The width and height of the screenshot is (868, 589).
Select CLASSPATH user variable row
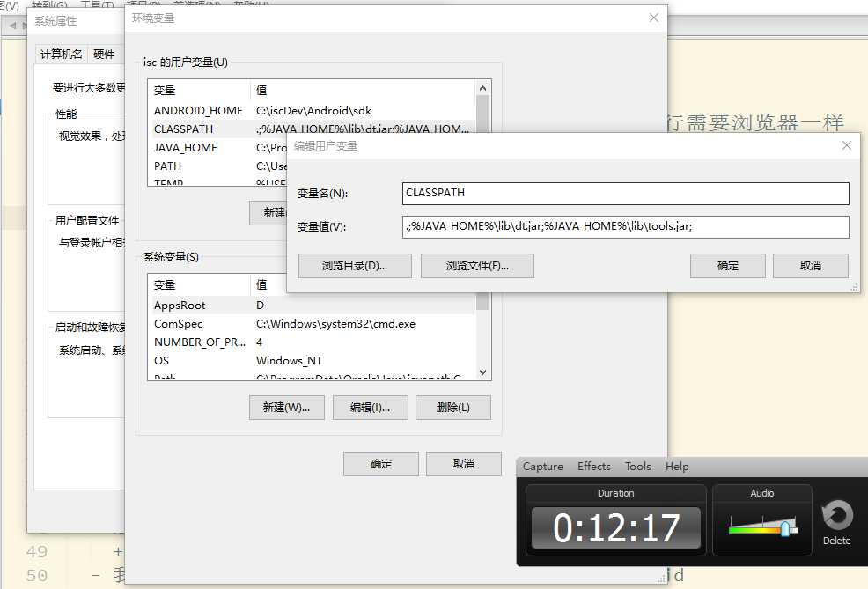click(x=313, y=129)
